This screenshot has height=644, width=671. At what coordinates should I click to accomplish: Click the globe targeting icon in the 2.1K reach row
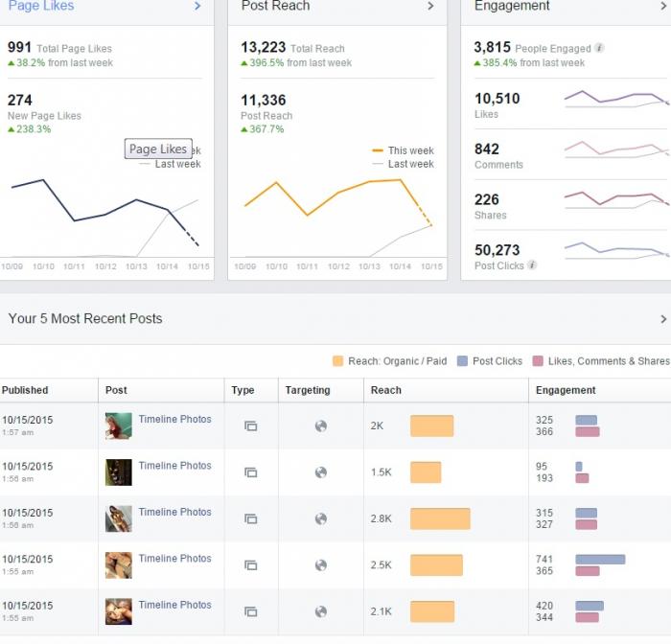click(x=321, y=611)
